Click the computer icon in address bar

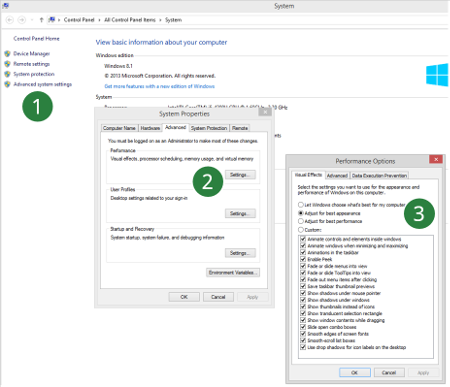51,20
